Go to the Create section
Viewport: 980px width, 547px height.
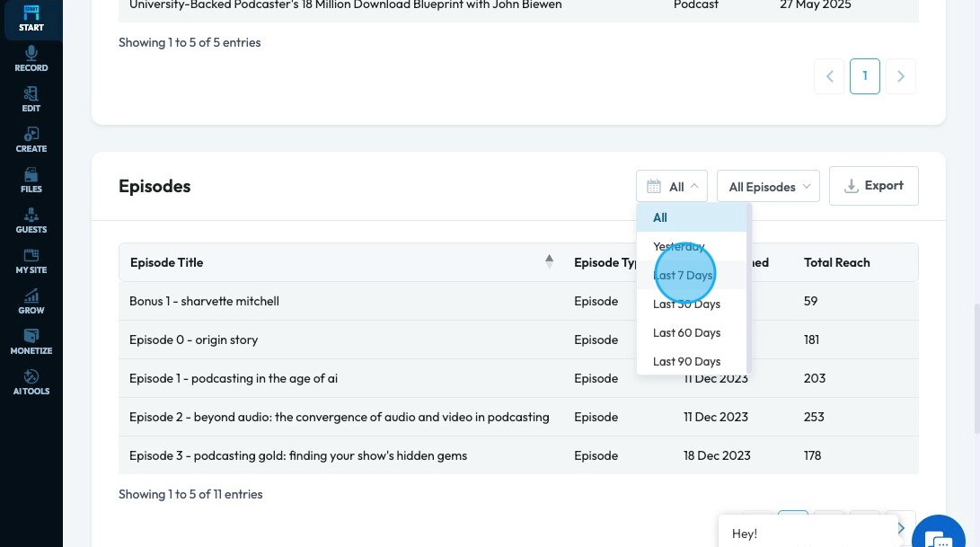[x=31, y=140]
